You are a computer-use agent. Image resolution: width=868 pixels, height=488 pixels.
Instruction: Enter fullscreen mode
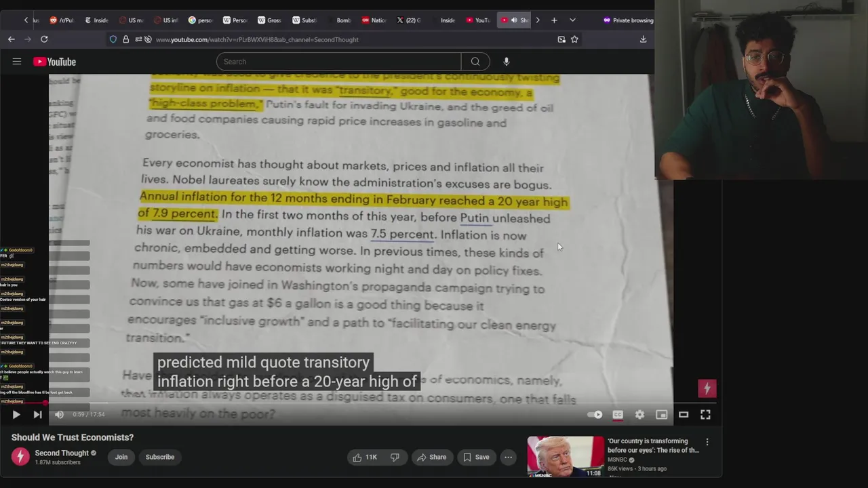click(x=705, y=415)
